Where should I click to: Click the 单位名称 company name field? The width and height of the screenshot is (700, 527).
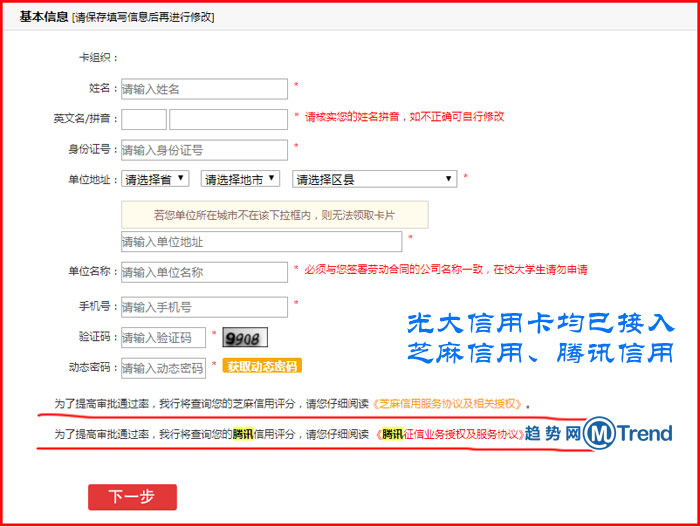204,272
